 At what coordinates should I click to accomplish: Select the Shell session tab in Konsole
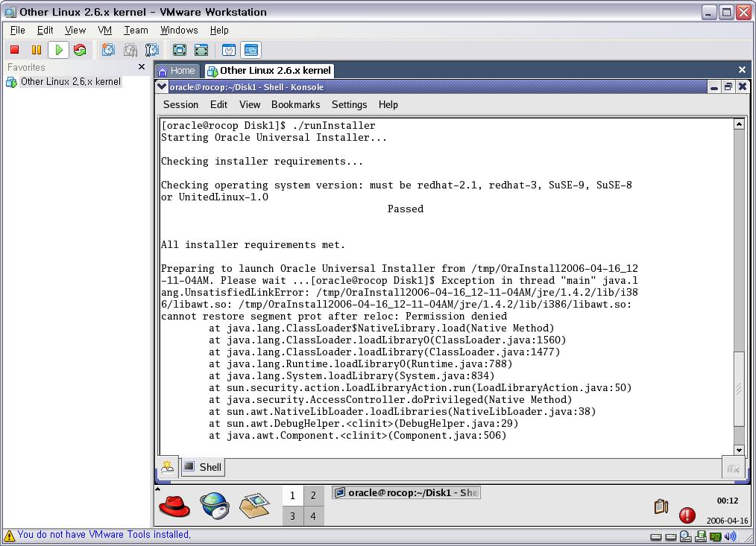pos(203,467)
